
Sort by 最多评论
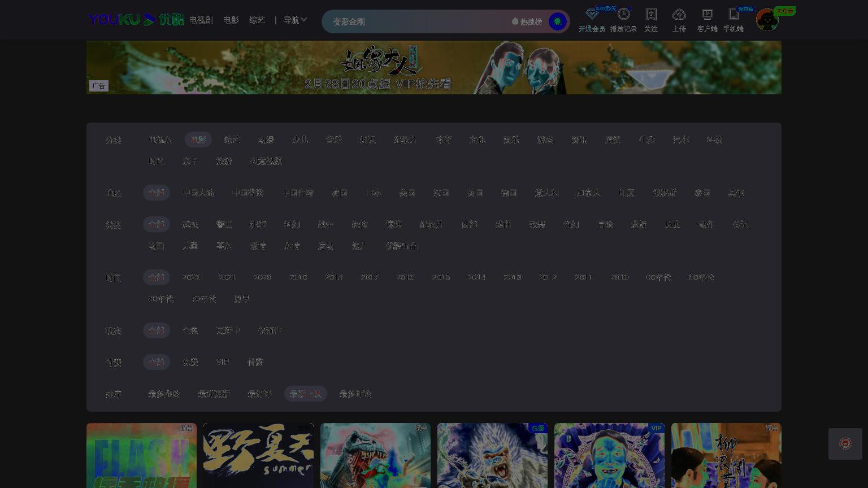point(355,394)
